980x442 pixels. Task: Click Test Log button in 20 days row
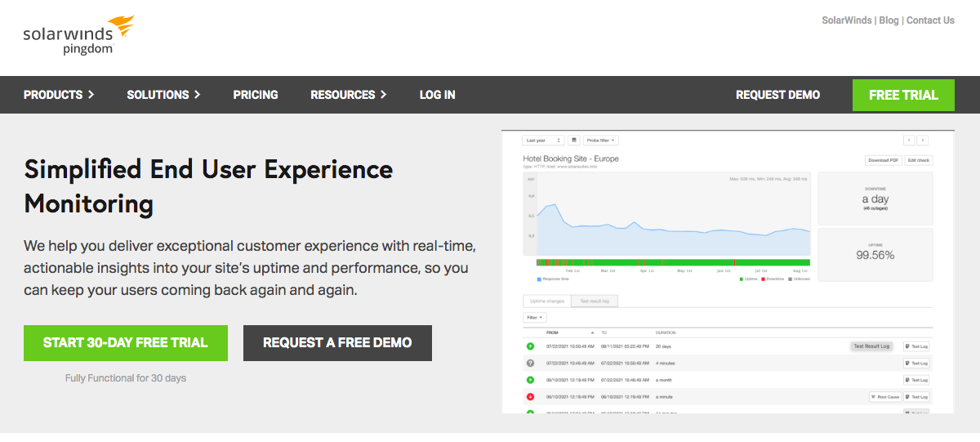(x=916, y=346)
